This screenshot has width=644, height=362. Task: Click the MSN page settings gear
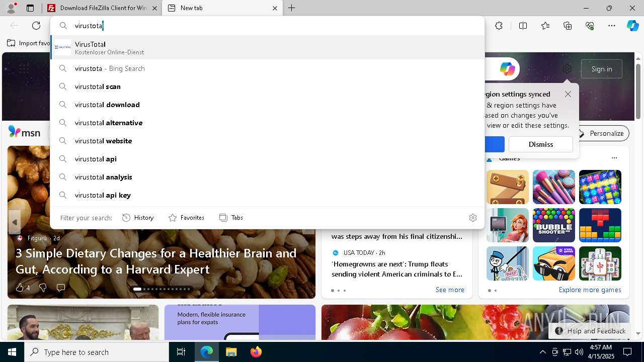click(x=567, y=69)
